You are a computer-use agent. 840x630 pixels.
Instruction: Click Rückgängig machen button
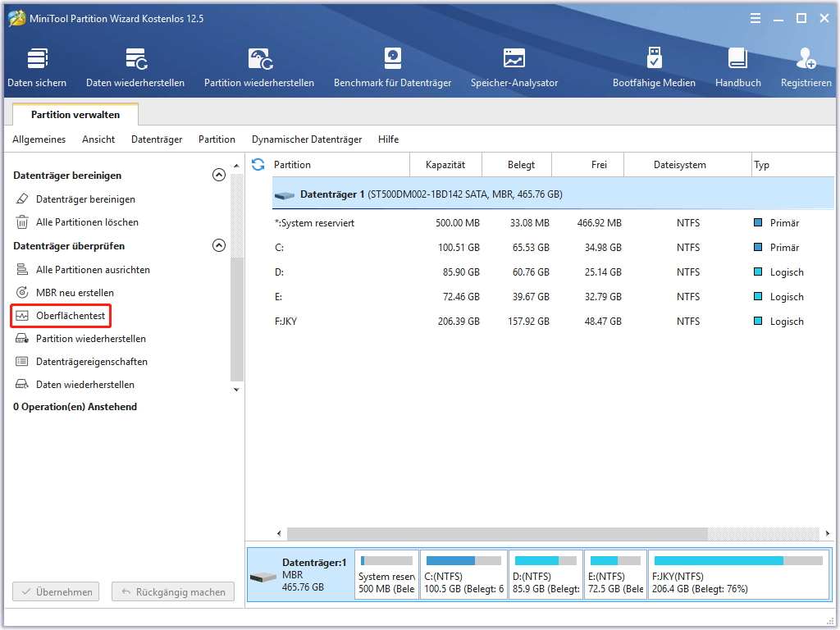(x=173, y=592)
